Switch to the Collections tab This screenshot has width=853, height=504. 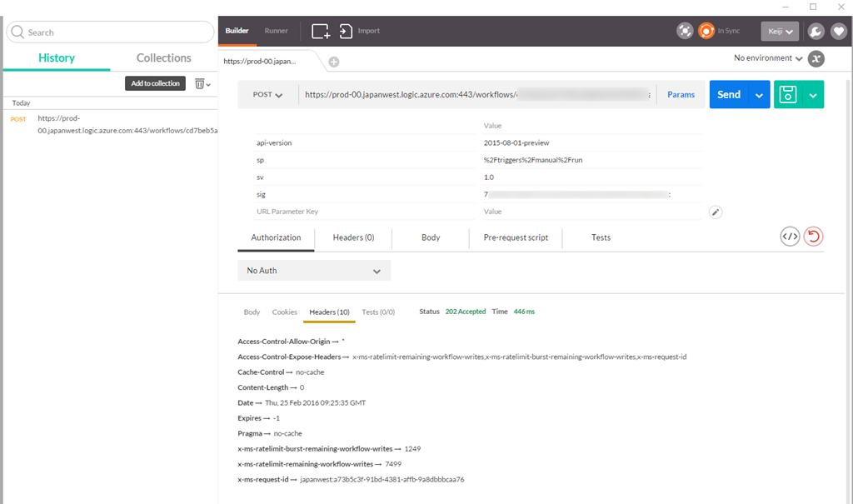(163, 57)
